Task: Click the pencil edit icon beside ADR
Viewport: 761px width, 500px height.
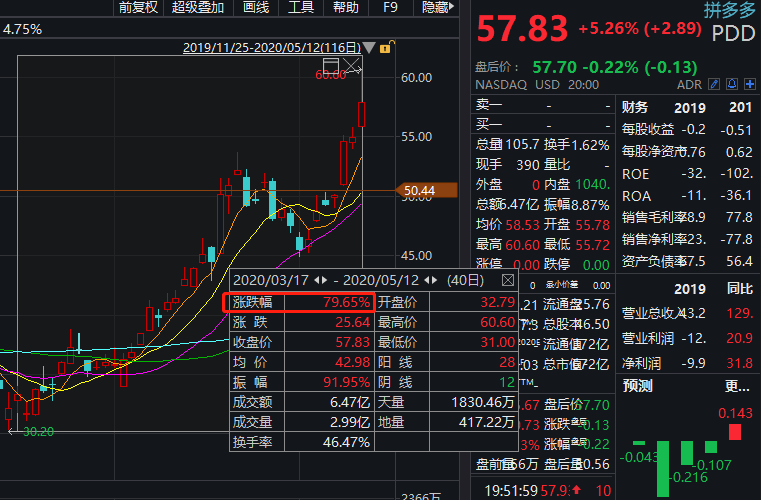Action: tap(714, 84)
